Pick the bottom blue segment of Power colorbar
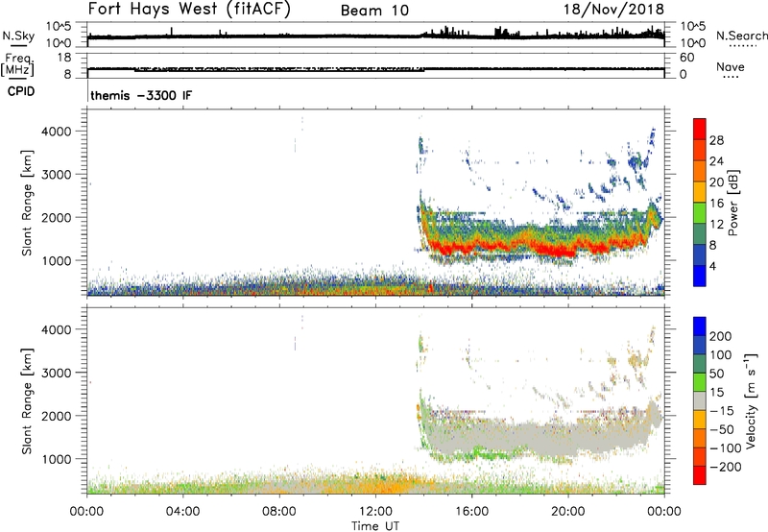768x532 pixels. [x=700, y=276]
